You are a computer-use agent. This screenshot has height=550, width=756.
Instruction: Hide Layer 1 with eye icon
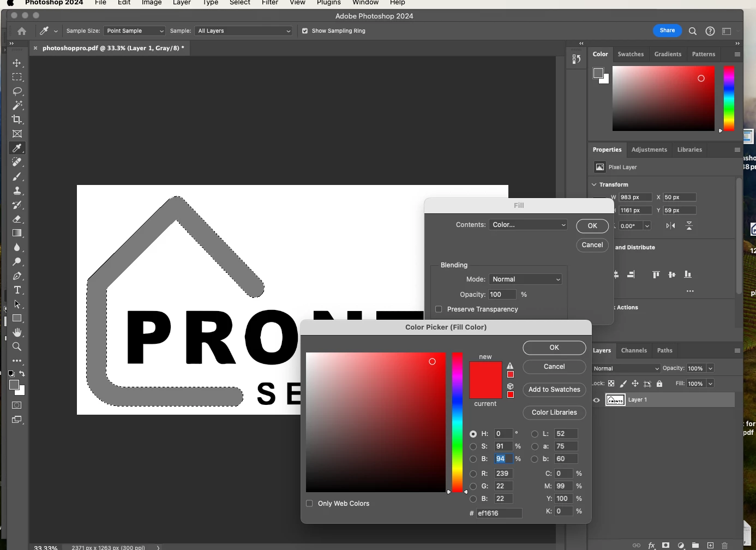click(597, 400)
